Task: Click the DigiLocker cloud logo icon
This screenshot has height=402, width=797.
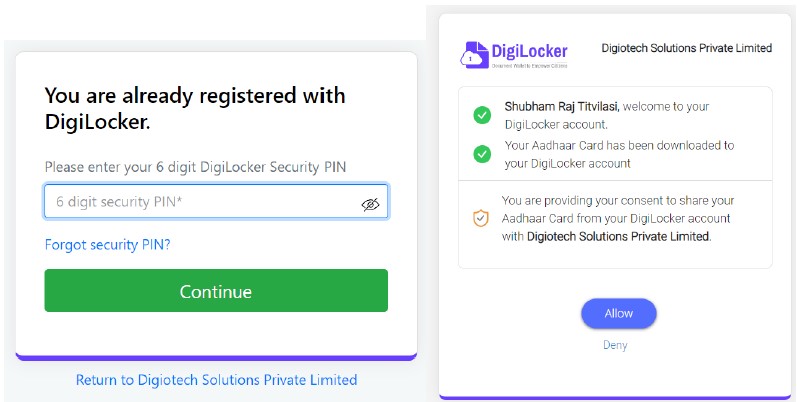Action: point(474,55)
